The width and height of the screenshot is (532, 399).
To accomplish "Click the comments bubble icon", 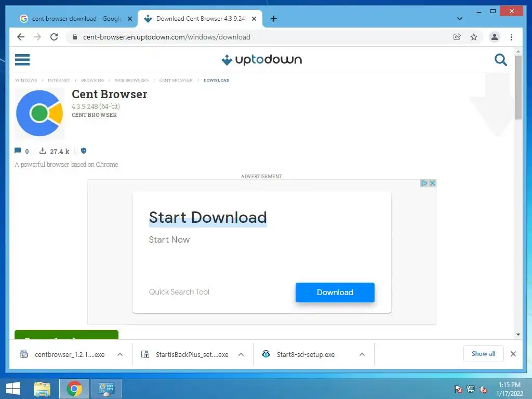I will (x=18, y=151).
